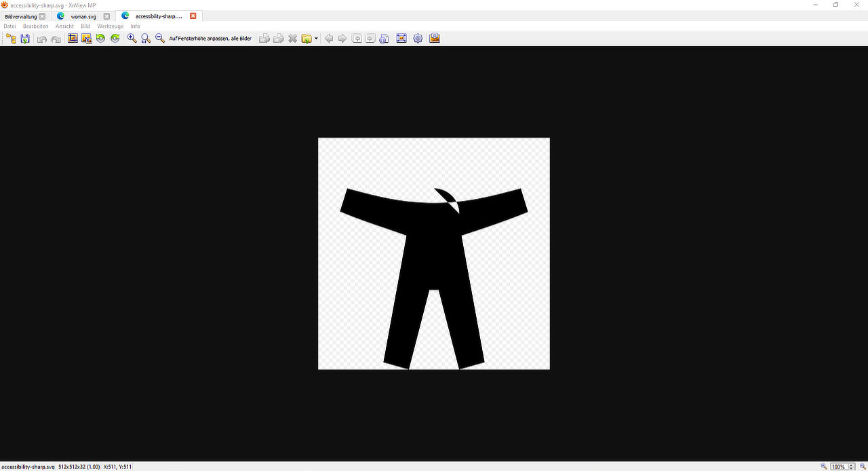Open the Bearbeiten menu
The width and height of the screenshot is (868, 471).
[35, 26]
